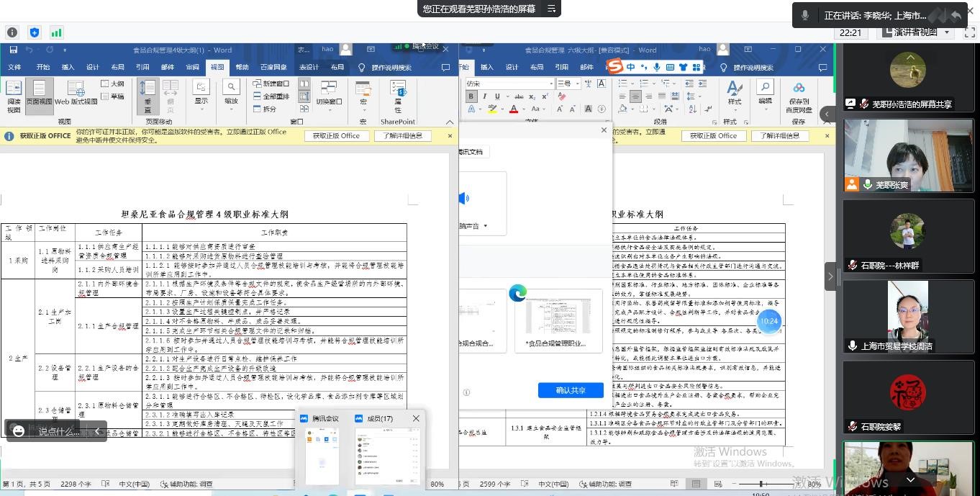Select Web 版式视图 layout icon
The height and width of the screenshot is (496, 980).
pos(76,94)
